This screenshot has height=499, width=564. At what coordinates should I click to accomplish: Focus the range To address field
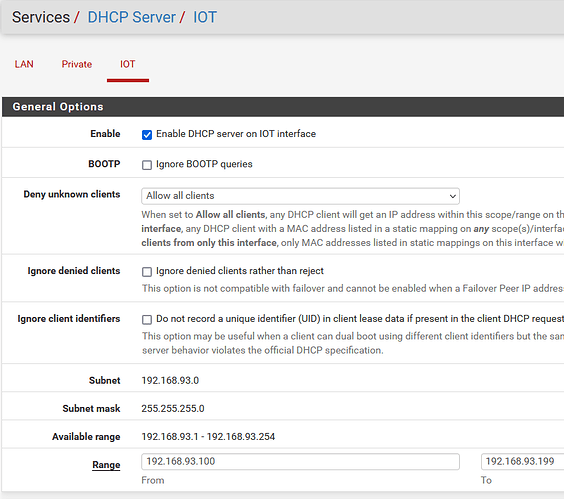(522, 462)
